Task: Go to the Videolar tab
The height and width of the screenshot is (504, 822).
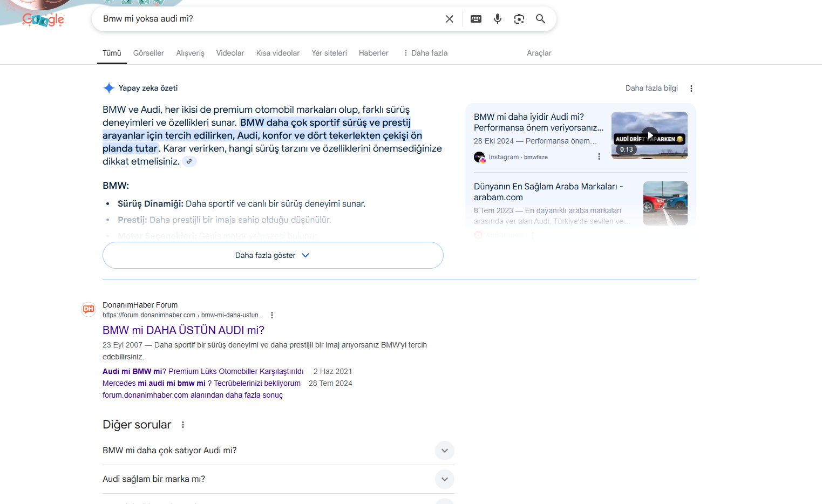Action: (x=230, y=53)
